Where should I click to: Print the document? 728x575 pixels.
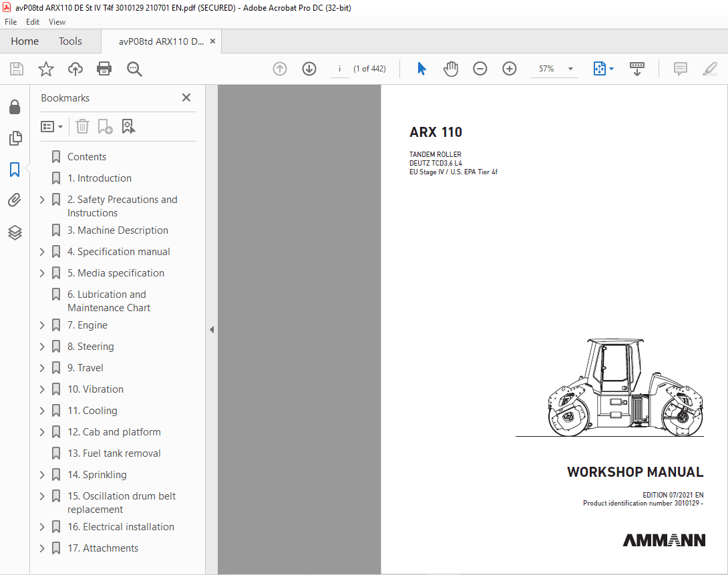[104, 68]
